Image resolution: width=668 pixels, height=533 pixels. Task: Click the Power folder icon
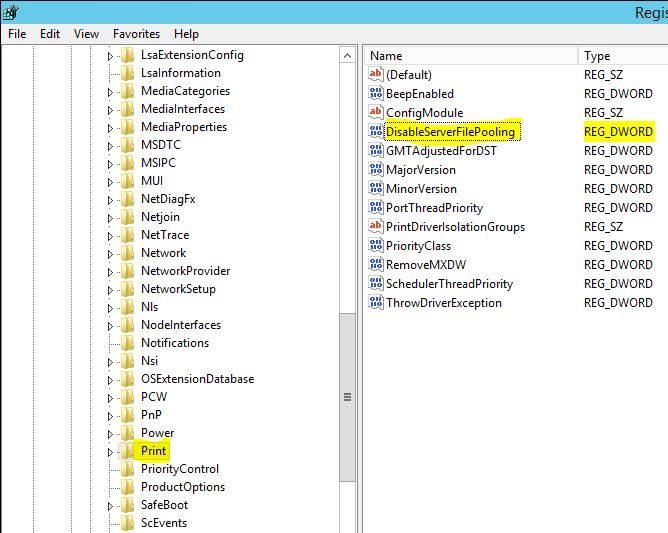tap(127, 433)
